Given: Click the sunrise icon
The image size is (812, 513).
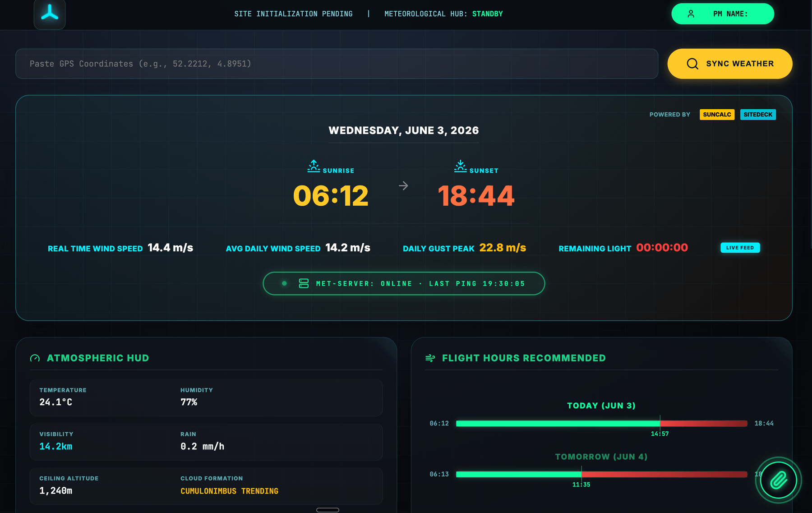Looking at the screenshot, I should [x=314, y=166].
